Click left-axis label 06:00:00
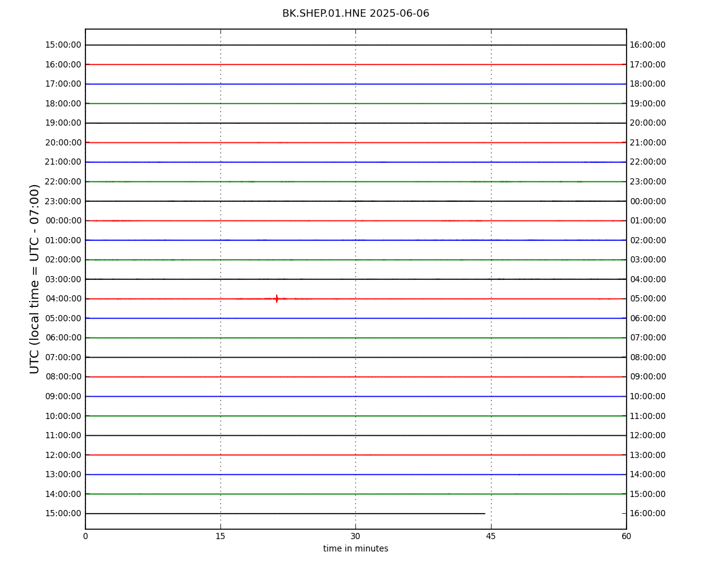712x588 pixels. click(63, 338)
